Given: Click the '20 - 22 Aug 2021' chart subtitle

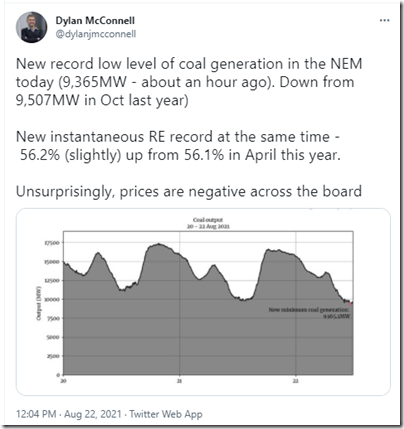Looking at the screenshot, I should pos(208,226).
